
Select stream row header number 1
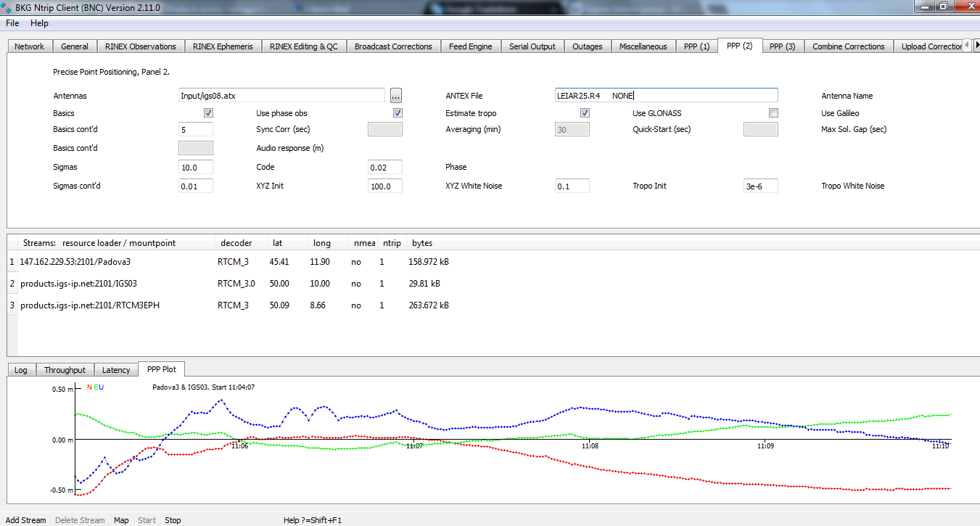click(12, 262)
